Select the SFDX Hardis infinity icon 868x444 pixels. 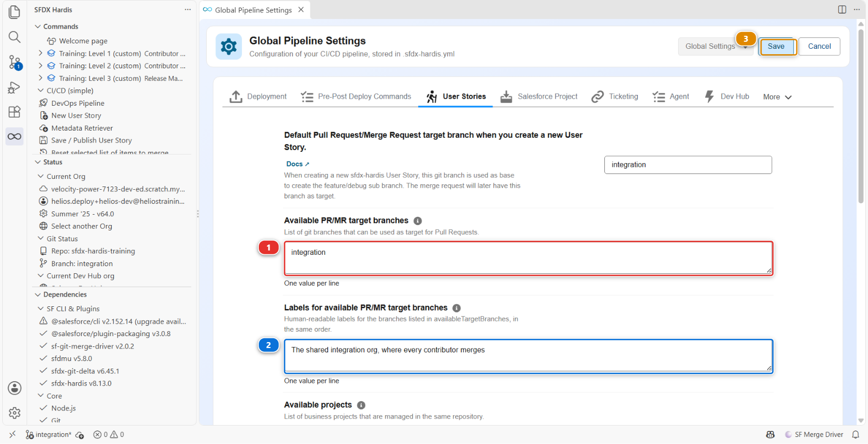[x=15, y=136]
